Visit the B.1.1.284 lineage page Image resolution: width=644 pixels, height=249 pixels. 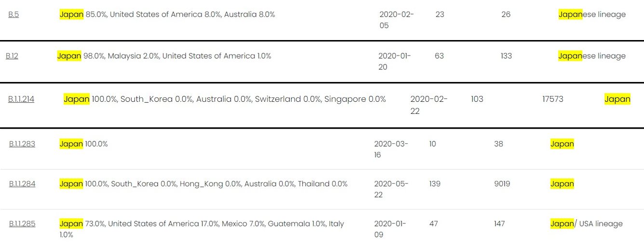[22, 184]
